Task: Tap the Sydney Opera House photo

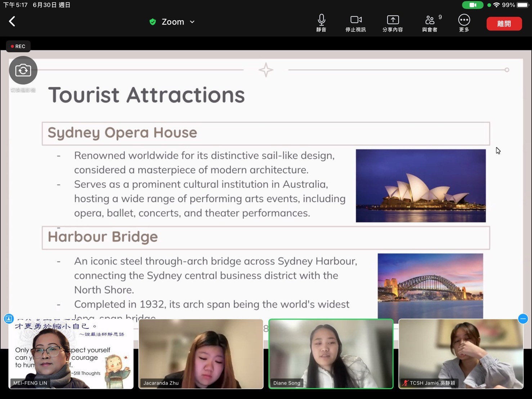Action: pos(420,185)
